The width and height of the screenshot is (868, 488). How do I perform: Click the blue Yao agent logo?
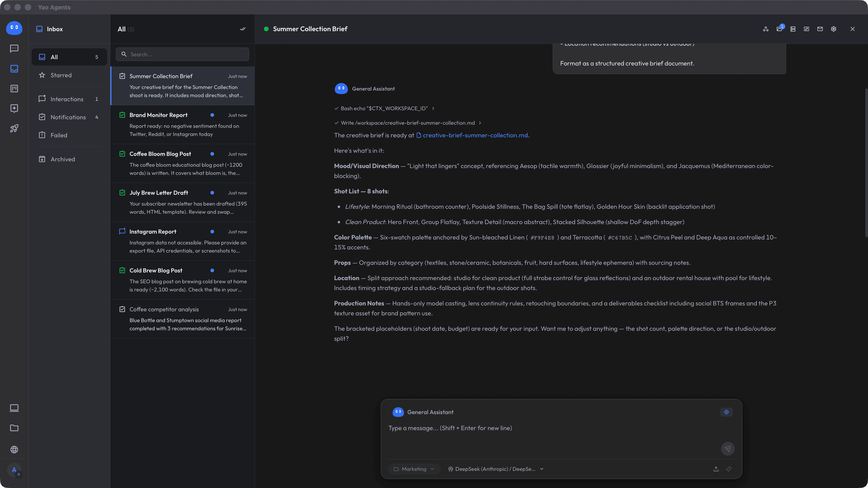[14, 28]
